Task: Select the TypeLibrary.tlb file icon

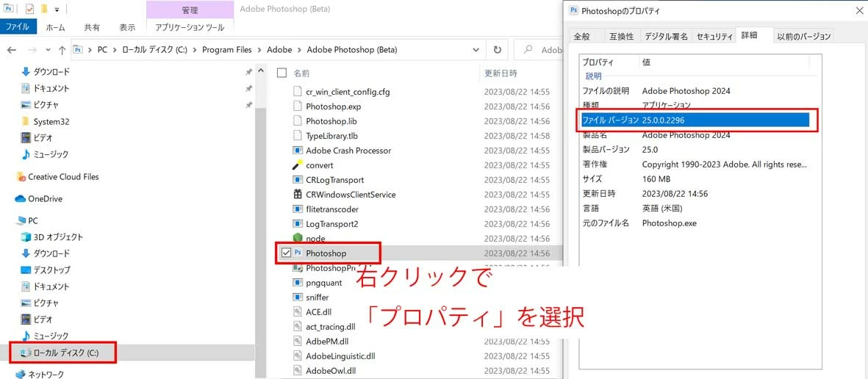Action: [298, 136]
